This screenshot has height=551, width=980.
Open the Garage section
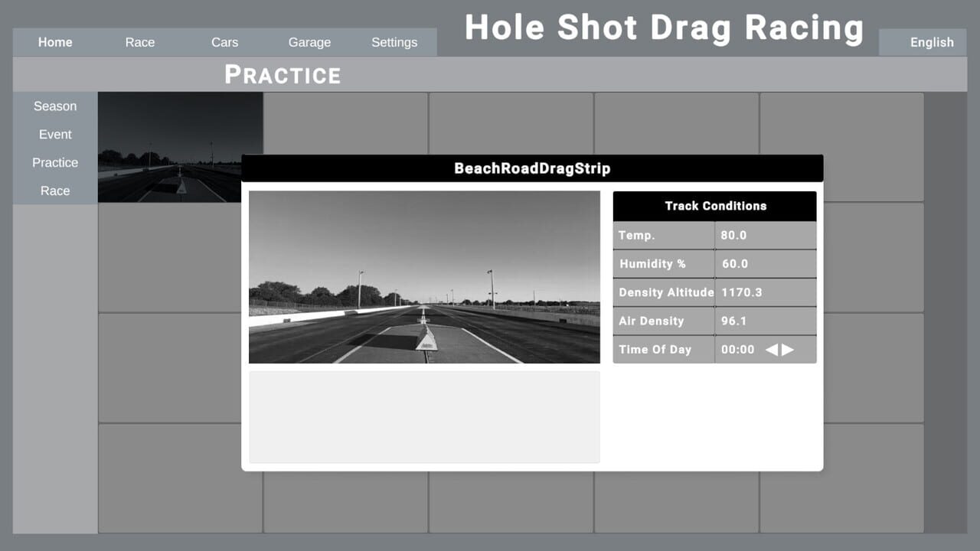(x=309, y=42)
